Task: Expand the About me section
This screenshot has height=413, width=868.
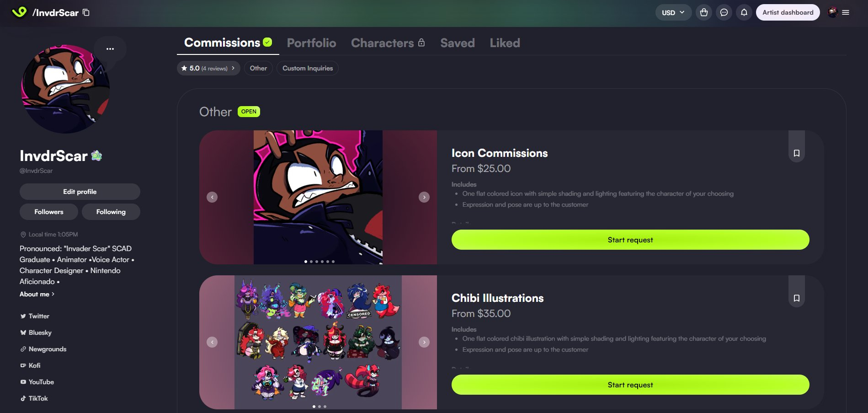Action: click(37, 294)
